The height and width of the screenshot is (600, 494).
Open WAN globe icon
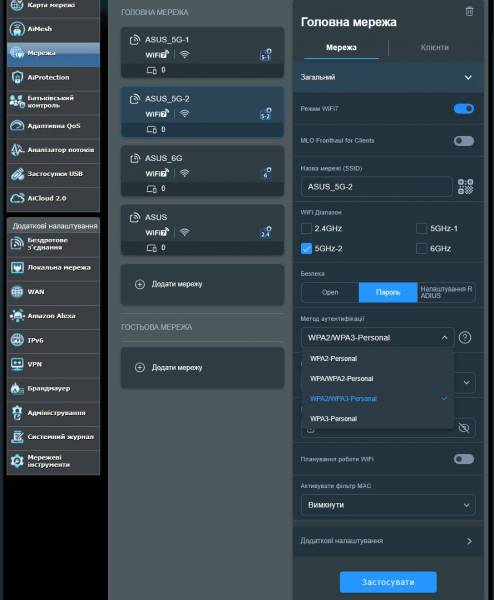(17, 292)
